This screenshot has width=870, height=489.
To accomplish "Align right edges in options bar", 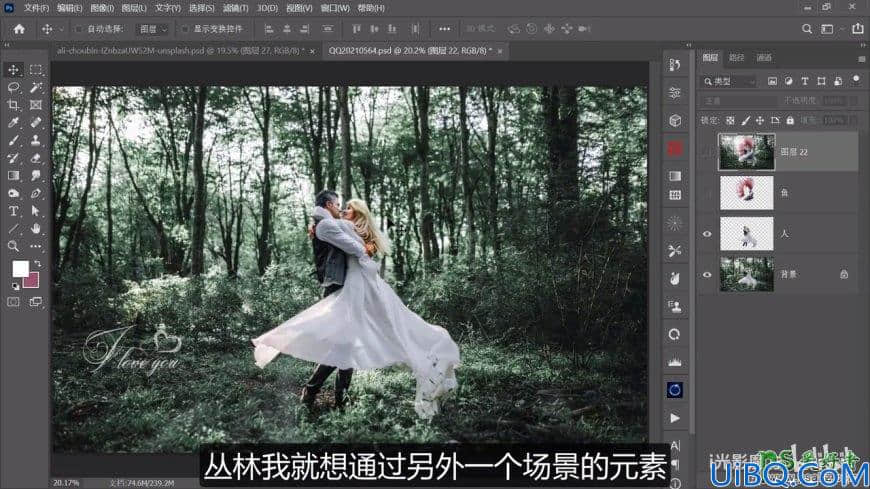I will 305,29.
